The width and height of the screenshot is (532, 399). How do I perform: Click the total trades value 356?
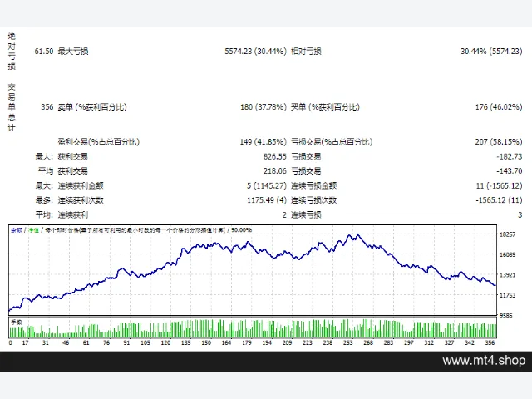click(47, 107)
